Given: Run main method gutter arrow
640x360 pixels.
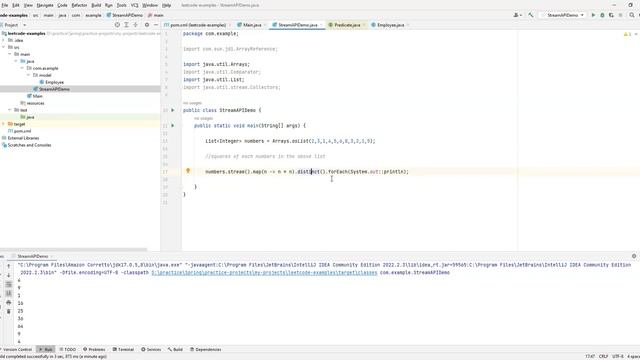Looking at the screenshot, I should 173,126.
